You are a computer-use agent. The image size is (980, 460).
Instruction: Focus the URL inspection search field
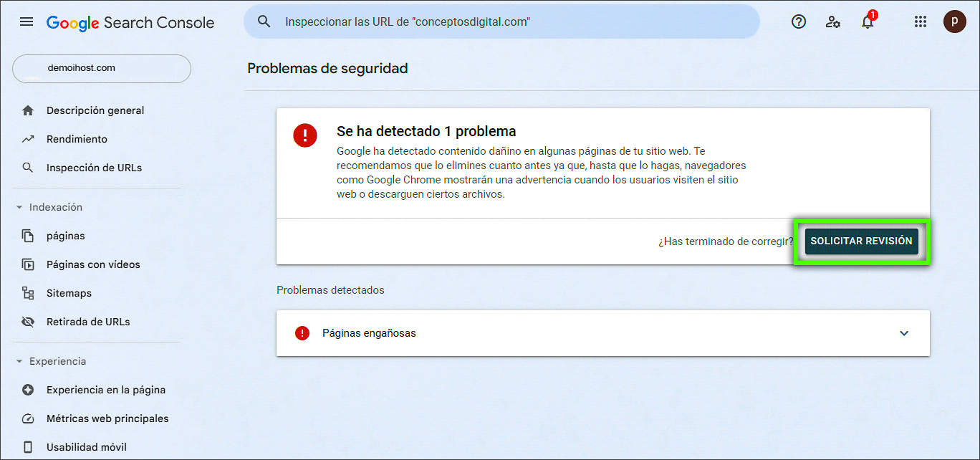click(x=501, y=22)
